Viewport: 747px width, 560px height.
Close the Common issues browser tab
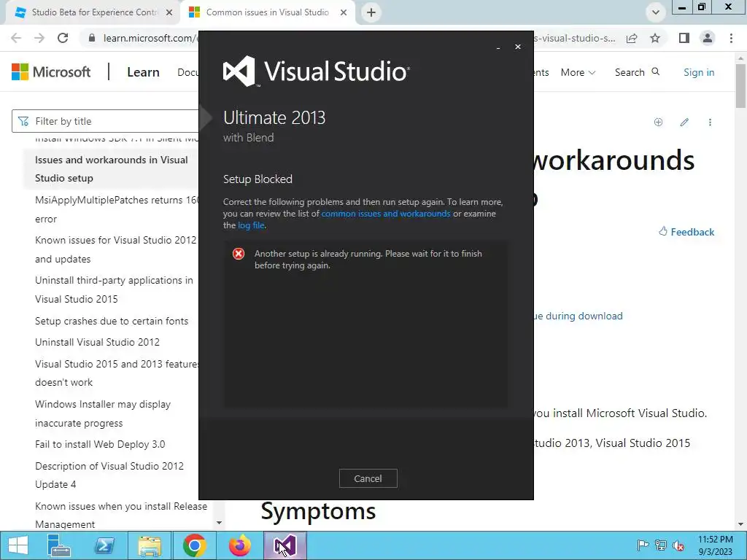click(x=344, y=12)
